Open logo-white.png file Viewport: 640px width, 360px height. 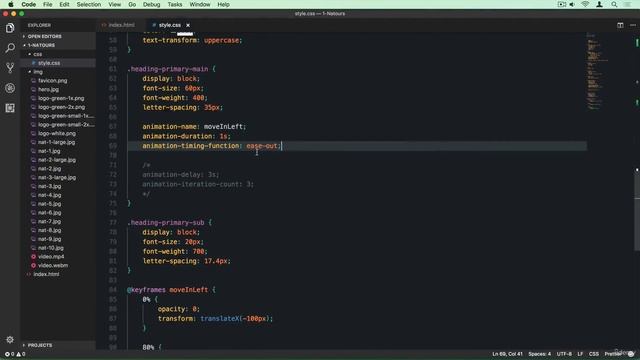click(58, 133)
